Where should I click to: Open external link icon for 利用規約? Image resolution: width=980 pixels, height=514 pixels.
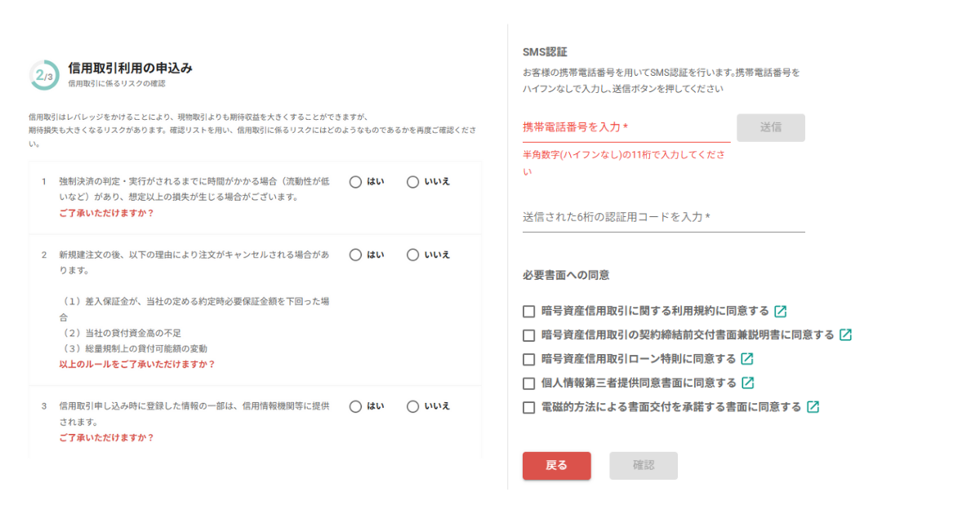(781, 311)
